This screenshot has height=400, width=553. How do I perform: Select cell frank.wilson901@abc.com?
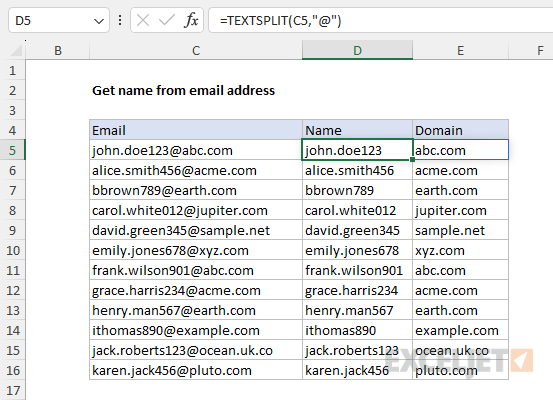click(196, 270)
